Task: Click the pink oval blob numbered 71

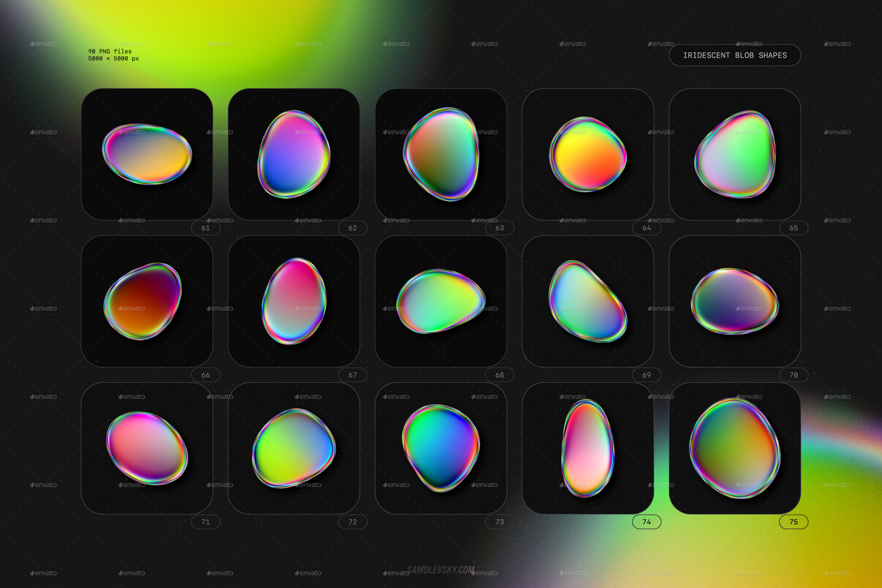Action: tap(147, 448)
